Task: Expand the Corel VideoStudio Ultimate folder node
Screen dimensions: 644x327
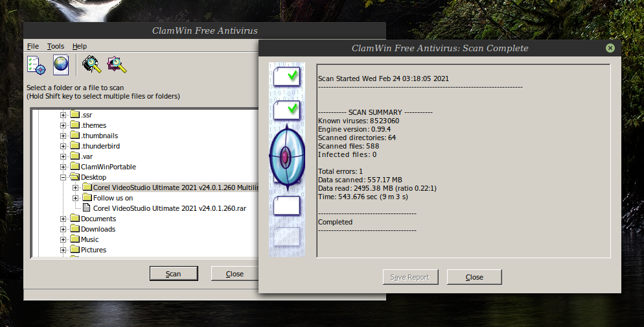Action: (x=76, y=188)
